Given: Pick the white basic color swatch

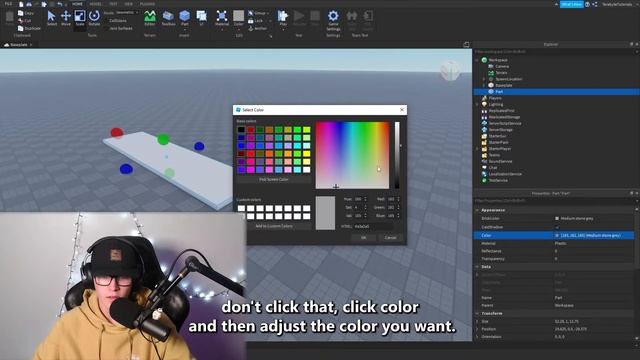Looking at the screenshot, I should [x=307, y=170].
